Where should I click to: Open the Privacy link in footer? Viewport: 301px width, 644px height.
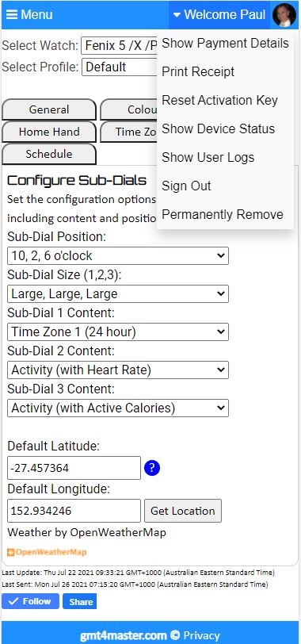pyautogui.click(x=202, y=636)
